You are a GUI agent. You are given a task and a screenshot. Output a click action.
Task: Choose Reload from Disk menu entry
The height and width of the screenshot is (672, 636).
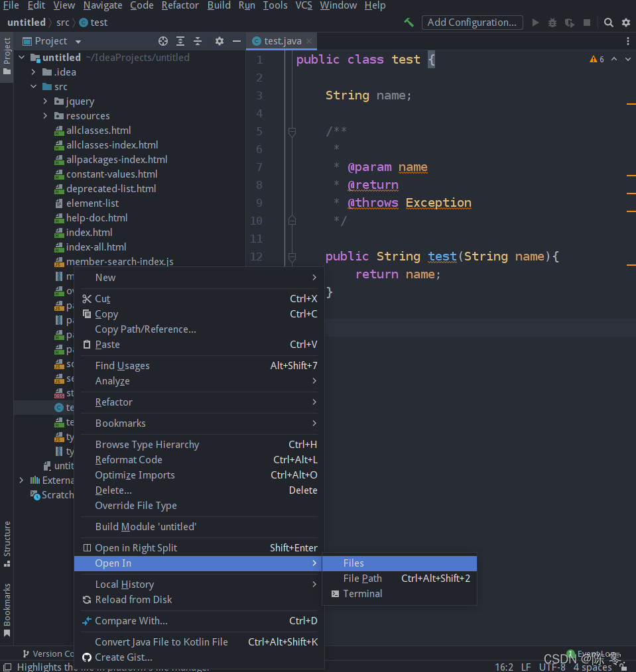point(200,600)
